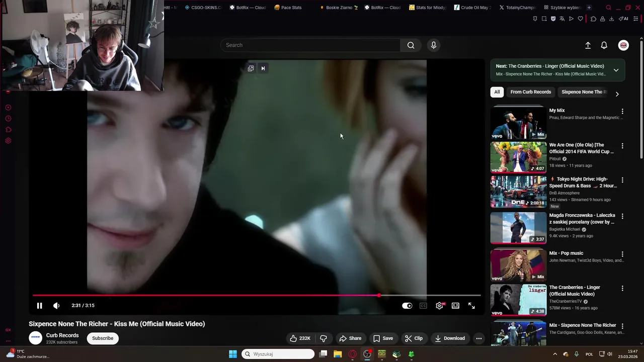The image size is (644, 362).
Task: Open the My Mix thumbnail
Action: pyautogui.click(x=518, y=122)
